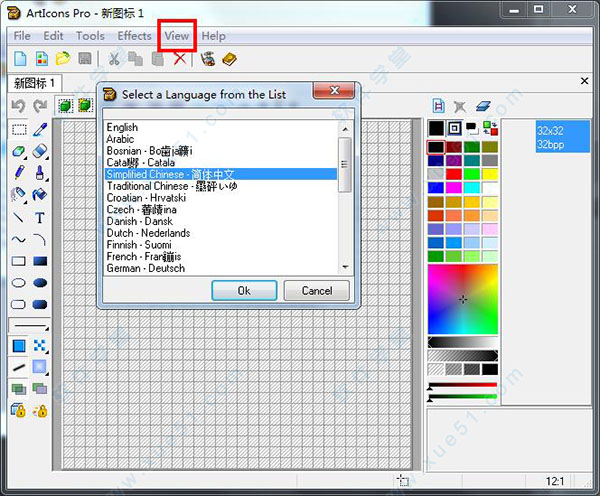Select the Filled Rounded Rectangle tool
Screen dimensions: 600x496
coord(40,305)
